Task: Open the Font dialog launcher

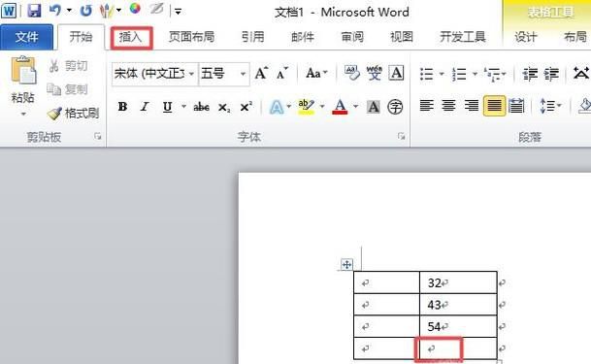Action: 402,137
